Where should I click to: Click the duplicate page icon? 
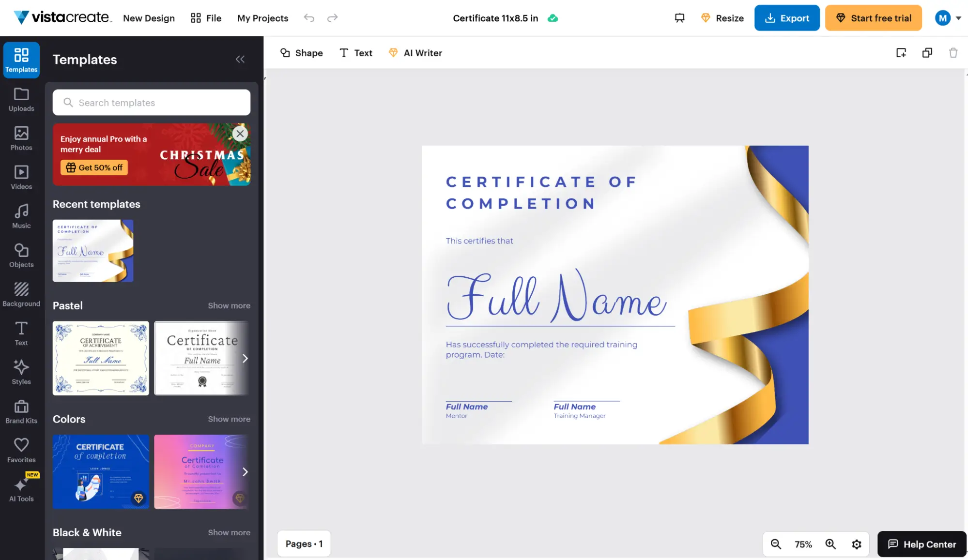tap(927, 53)
